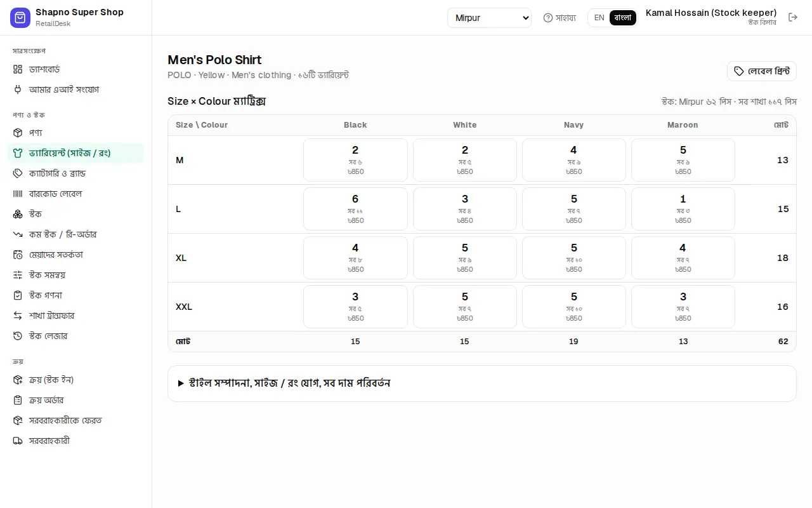Open the supplier truck icon

pos(18,441)
